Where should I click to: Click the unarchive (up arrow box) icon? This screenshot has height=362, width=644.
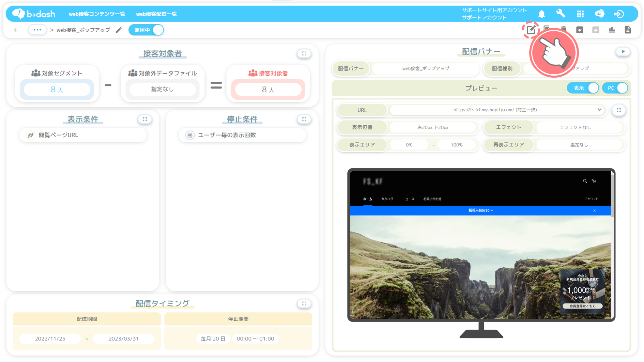(596, 30)
